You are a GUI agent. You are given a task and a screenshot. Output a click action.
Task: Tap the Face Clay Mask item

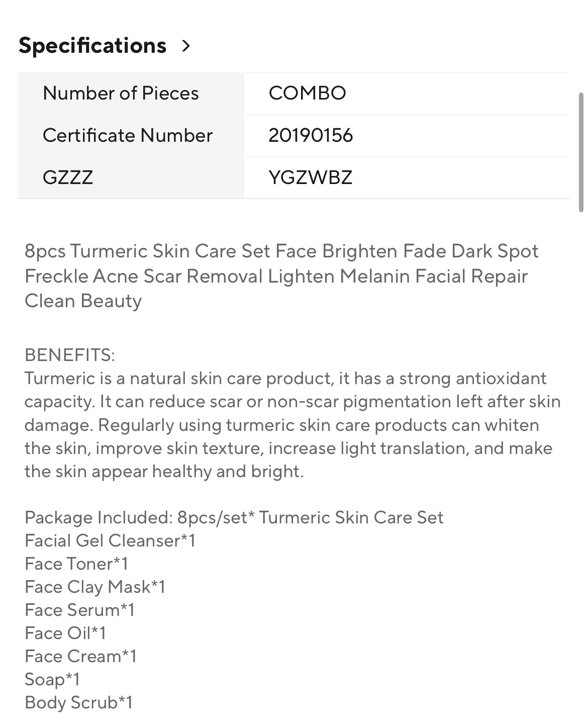click(95, 587)
